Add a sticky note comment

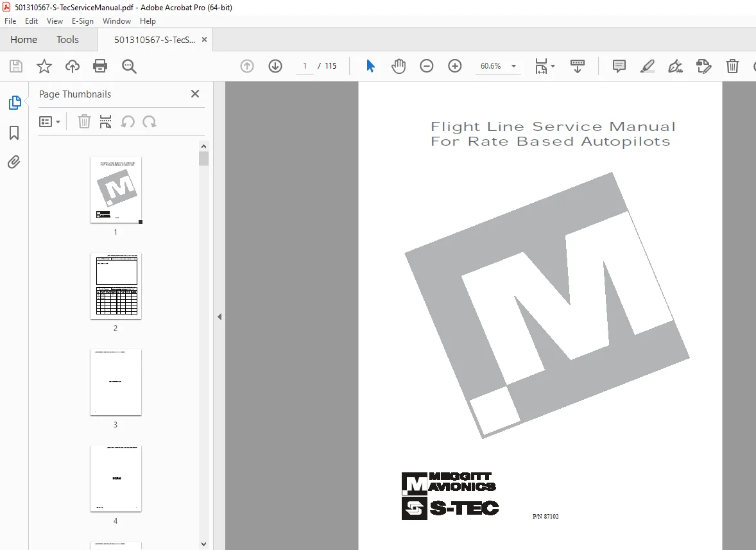coord(619,66)
